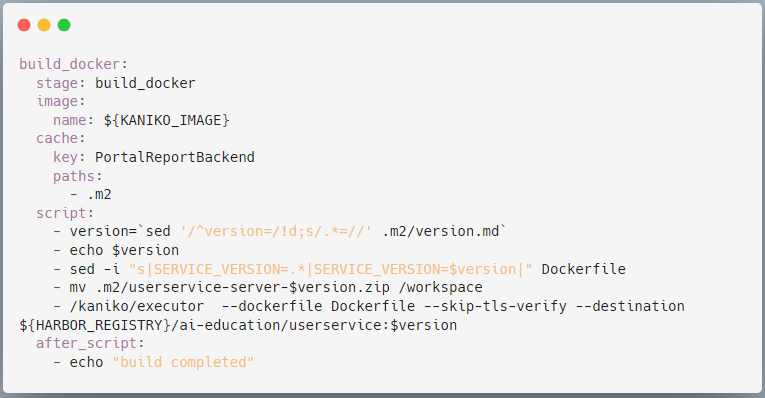Click the ${KANIKO_IMAGE} variable
Screen dimensions: 765x398
pos(166,120)
